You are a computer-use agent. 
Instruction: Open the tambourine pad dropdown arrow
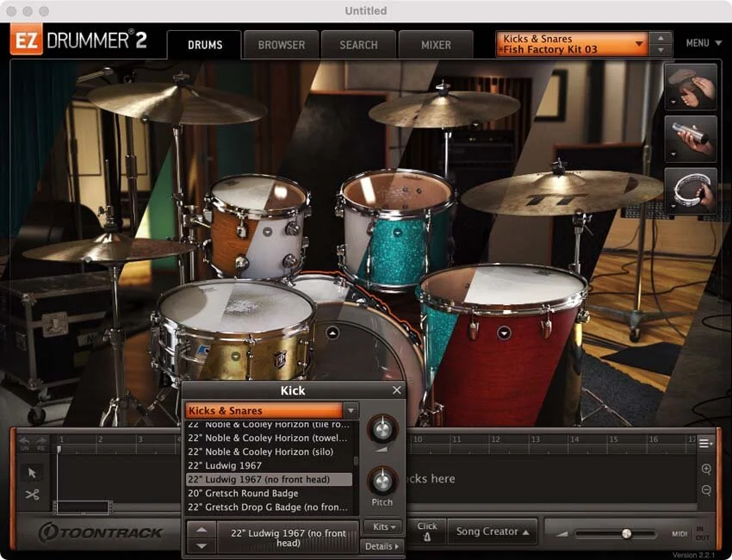tap(673, 206)
